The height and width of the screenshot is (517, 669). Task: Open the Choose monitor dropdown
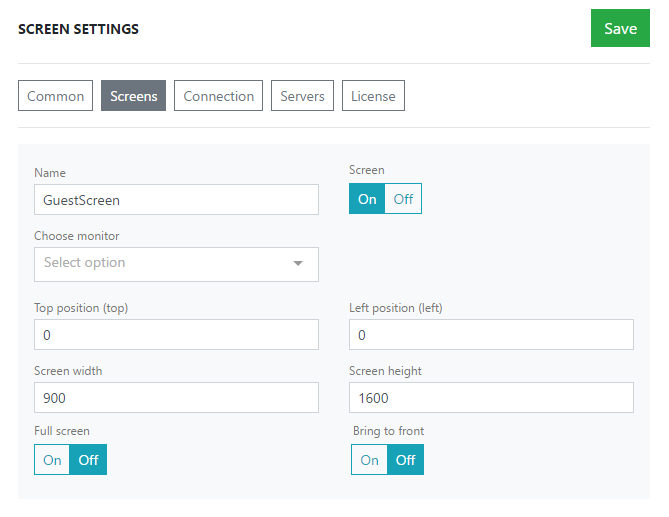[x=176, y=264]
